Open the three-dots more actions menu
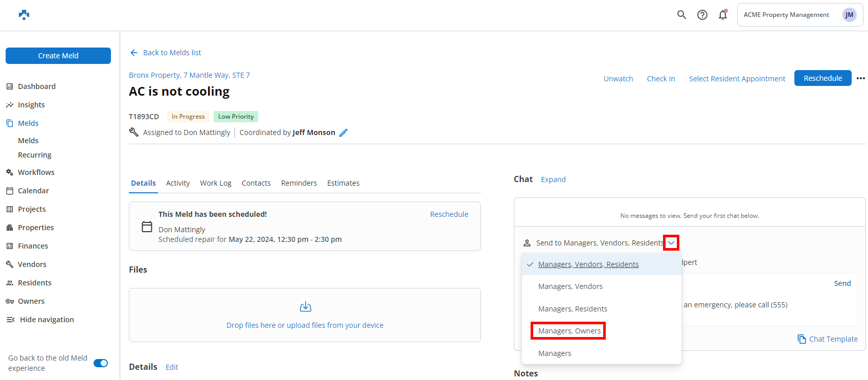 pyautogui.click(x=861, y=78)
